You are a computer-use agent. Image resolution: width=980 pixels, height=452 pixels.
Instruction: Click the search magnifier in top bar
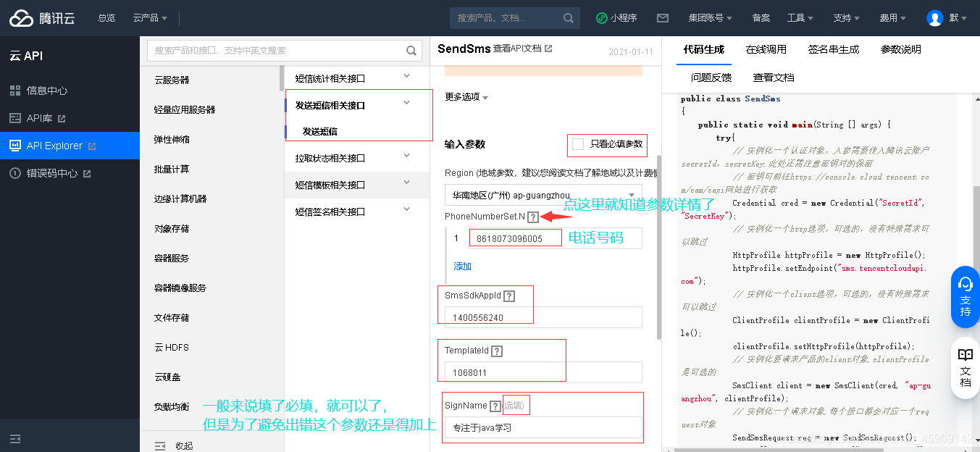point(569,18)
